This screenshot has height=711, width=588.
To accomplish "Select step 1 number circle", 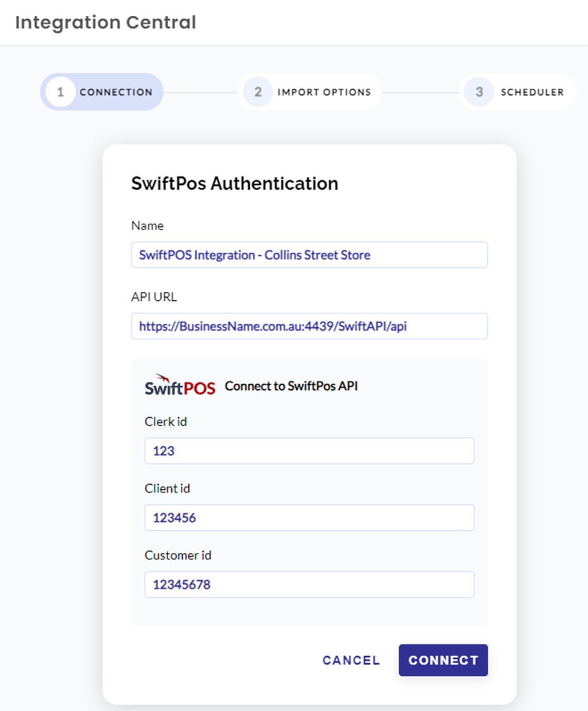I will (x=60, y=92).
